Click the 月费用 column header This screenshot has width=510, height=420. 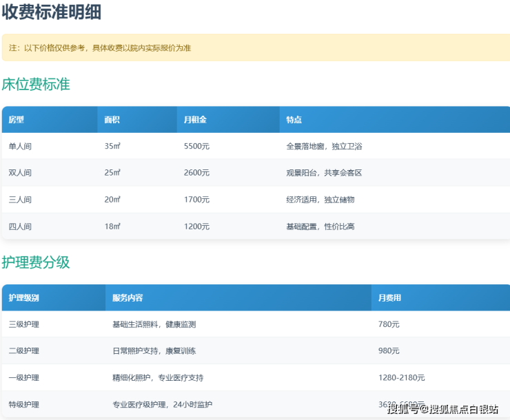pos(390,298)
